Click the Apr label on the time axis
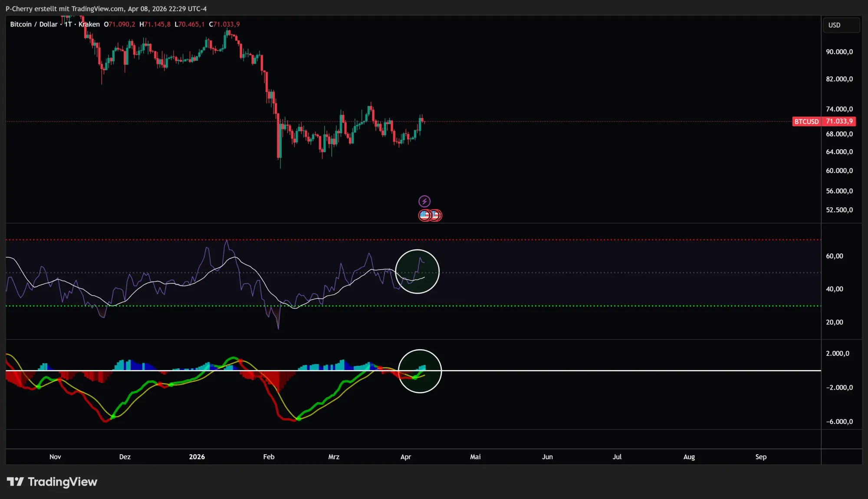The height and width of the screenshot is (499, 868). (x=405, y=457)
